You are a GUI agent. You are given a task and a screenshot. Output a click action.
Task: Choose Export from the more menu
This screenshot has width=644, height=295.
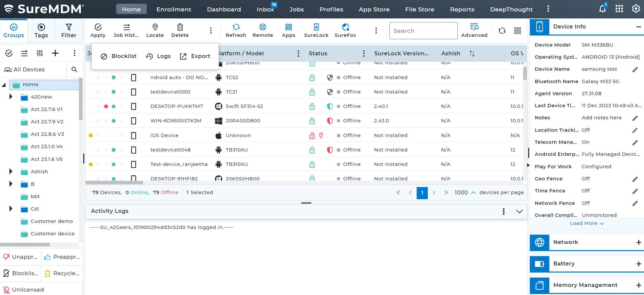(x=195, y=56)
